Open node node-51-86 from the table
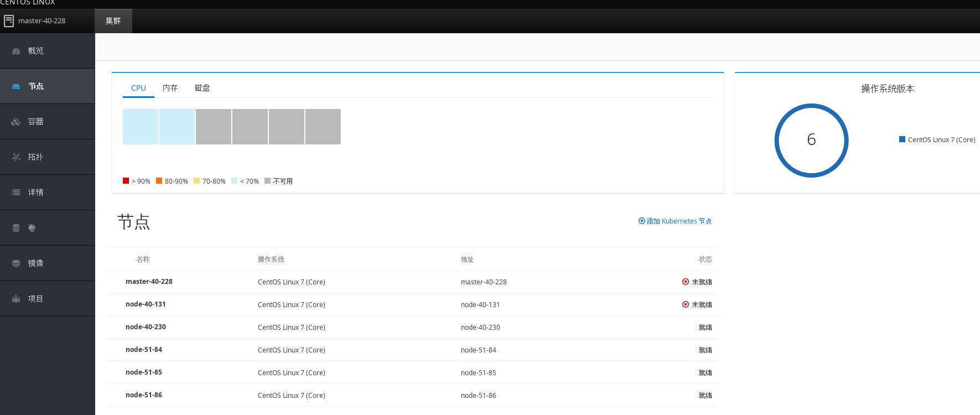 144,395
